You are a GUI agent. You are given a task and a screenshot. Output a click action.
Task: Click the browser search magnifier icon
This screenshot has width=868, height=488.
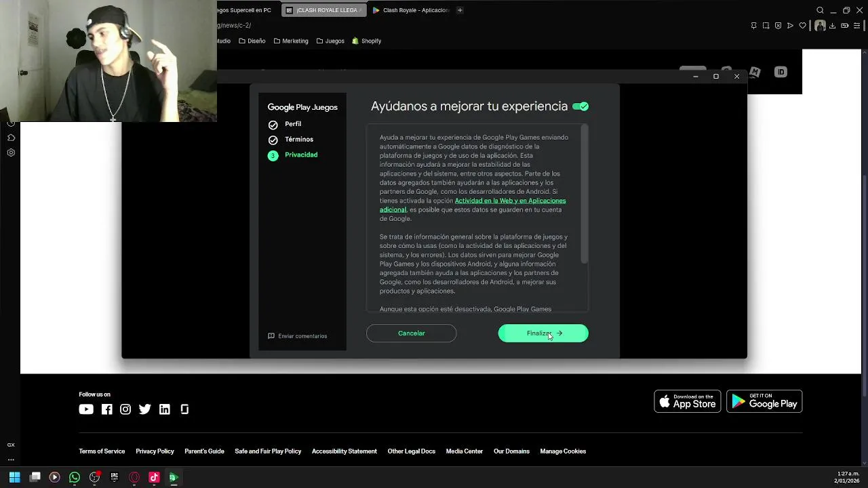(x=820, y=10)
